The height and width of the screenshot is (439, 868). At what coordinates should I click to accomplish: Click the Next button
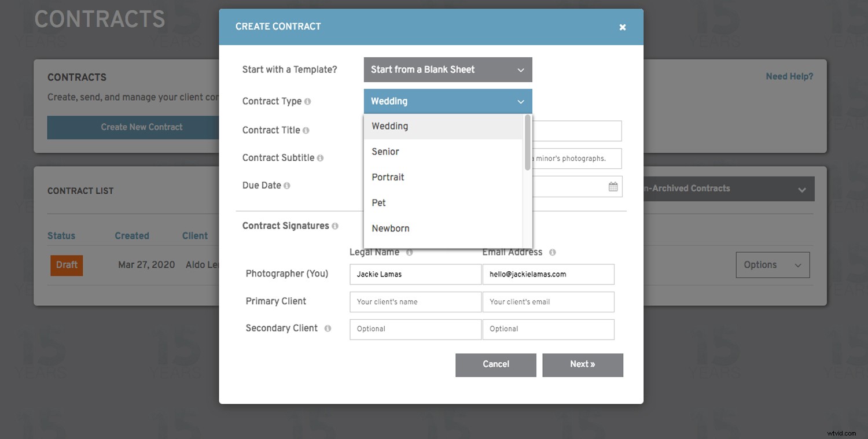point(583,365)
